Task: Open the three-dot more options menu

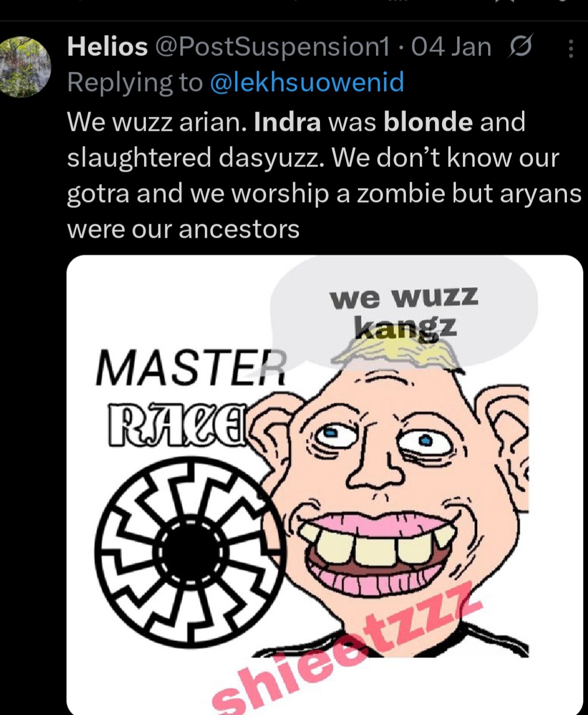Action: click(570, 48)
